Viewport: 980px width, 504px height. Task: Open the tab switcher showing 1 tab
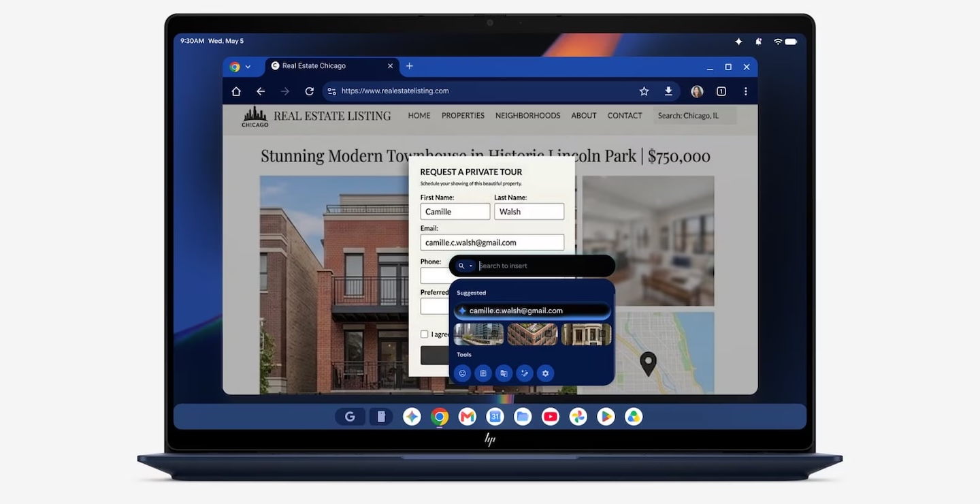coord(721,91)
